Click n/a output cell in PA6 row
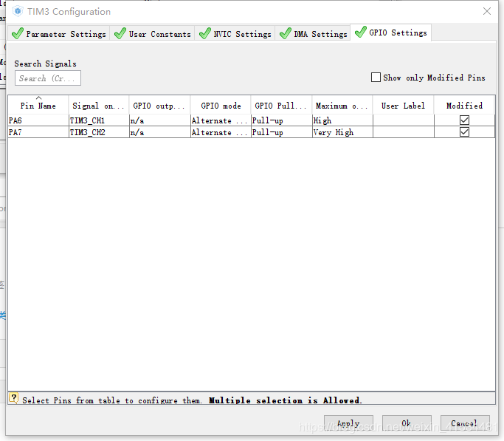The height and width of the screenshot is (441, 504). click(159, 120)
